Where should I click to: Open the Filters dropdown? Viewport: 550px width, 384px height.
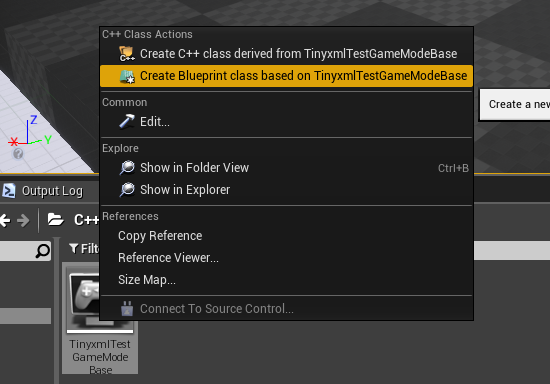pyautogui.click(x=84, y=249)
